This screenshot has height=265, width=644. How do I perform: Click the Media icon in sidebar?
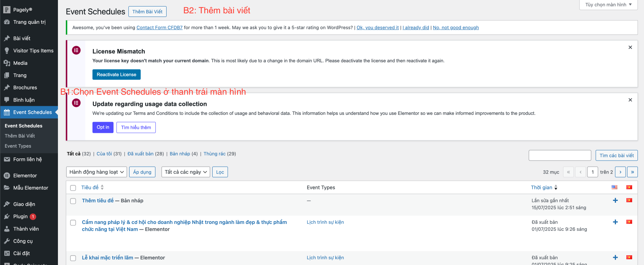(x=7, y=63)
